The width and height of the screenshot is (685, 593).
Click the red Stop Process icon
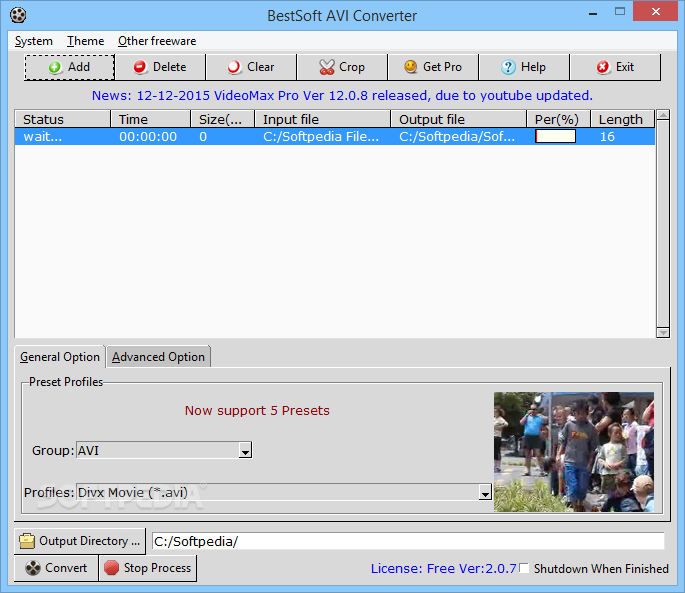[x=111, y=568]
